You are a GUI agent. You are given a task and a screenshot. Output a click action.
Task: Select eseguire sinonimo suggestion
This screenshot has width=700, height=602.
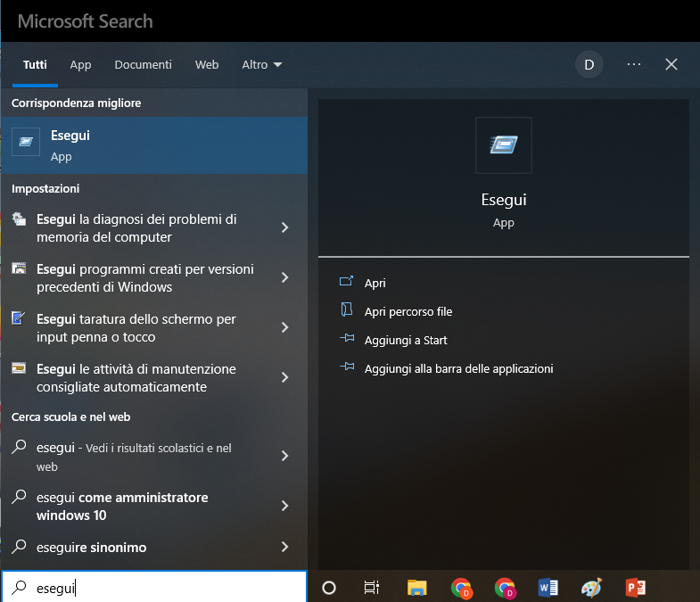pos(92,548)
